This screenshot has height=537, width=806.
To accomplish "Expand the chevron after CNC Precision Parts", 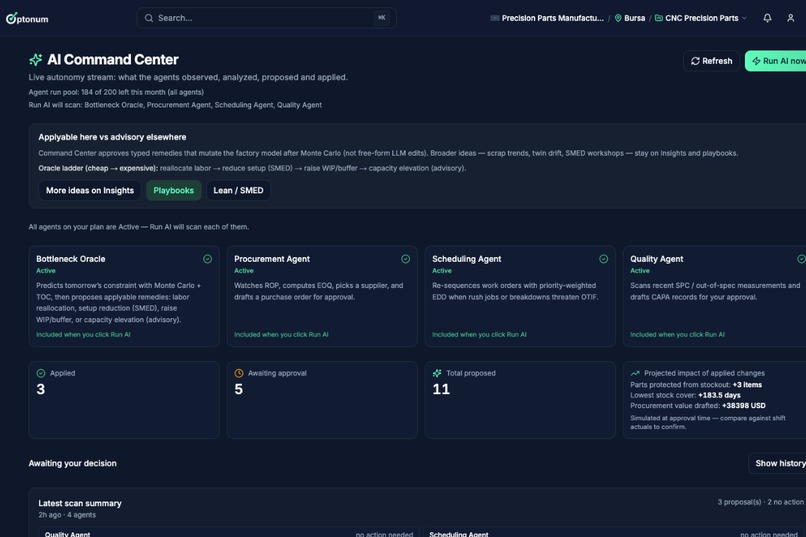I will (744, 18).
